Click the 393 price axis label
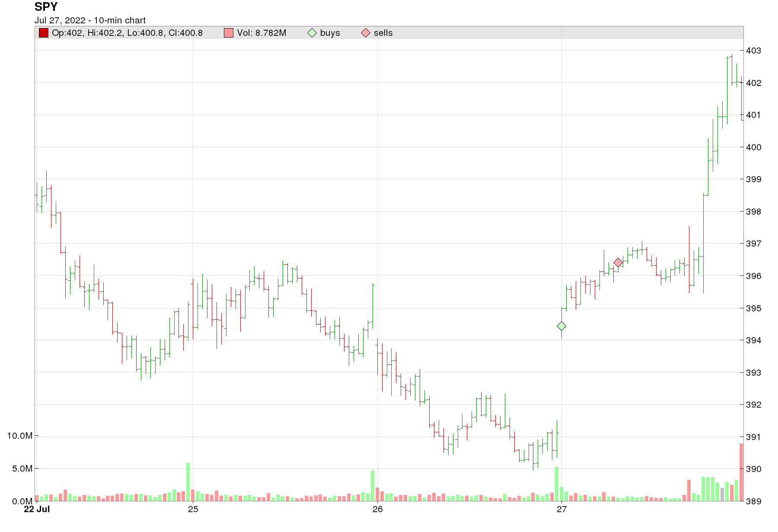Viewport: 778px width, 532px height. (753, 373)
